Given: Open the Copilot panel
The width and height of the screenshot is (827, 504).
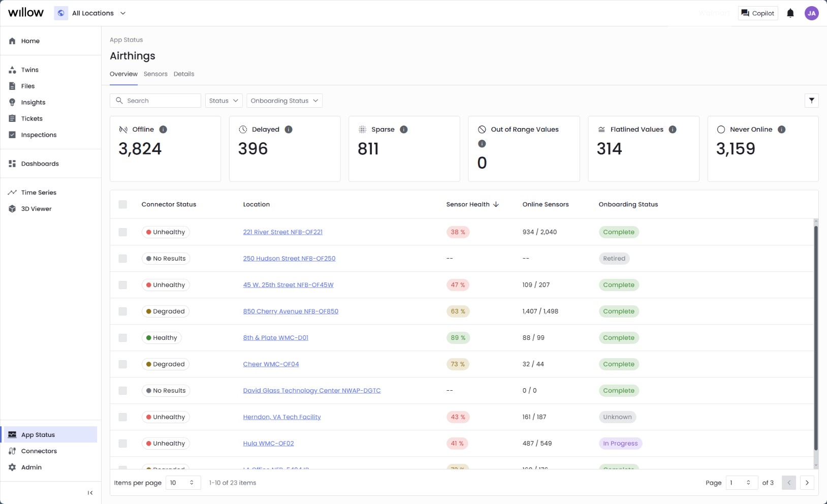Looking at the screenshot, I should (757, 13).
